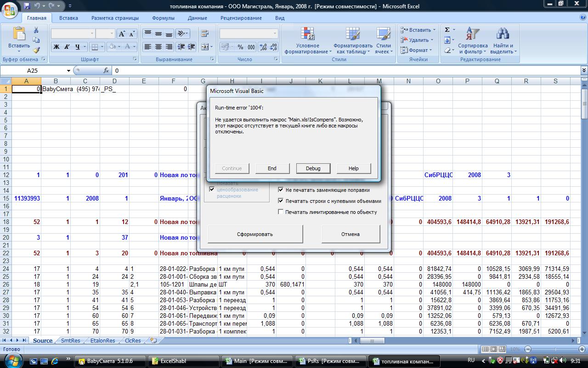Align text to the top

tap(147, 34)
